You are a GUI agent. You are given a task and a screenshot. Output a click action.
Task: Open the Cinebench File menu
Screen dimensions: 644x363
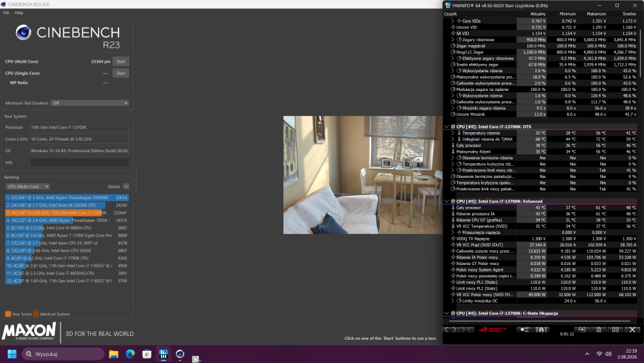click(x=6, y=13)
